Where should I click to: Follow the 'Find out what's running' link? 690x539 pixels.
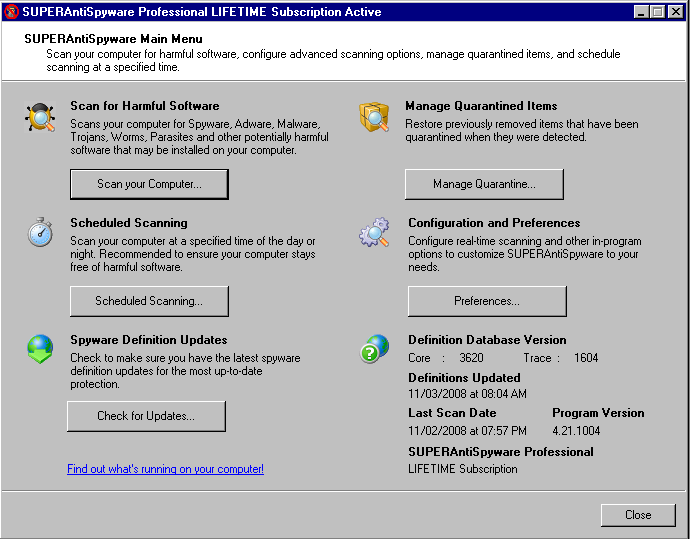165,469
